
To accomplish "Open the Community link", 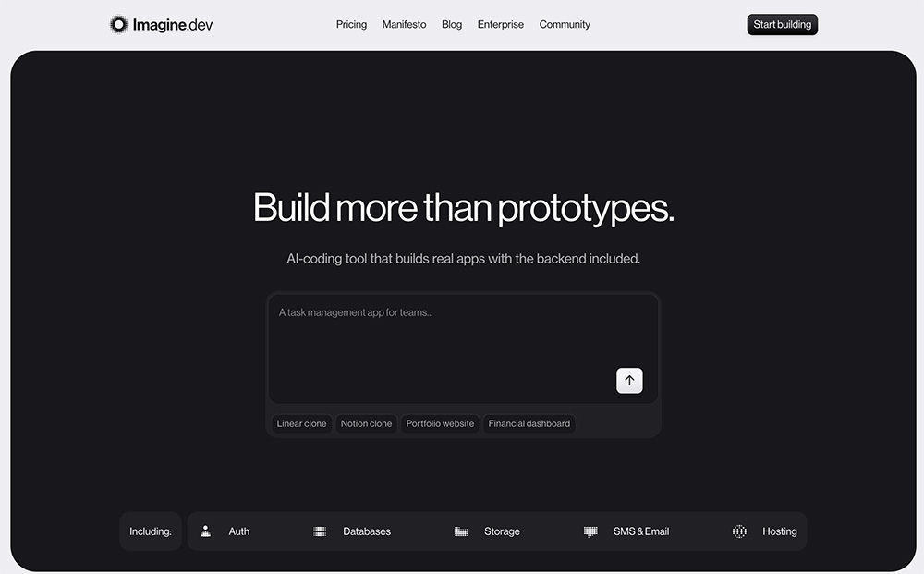I will click(565, 25).
